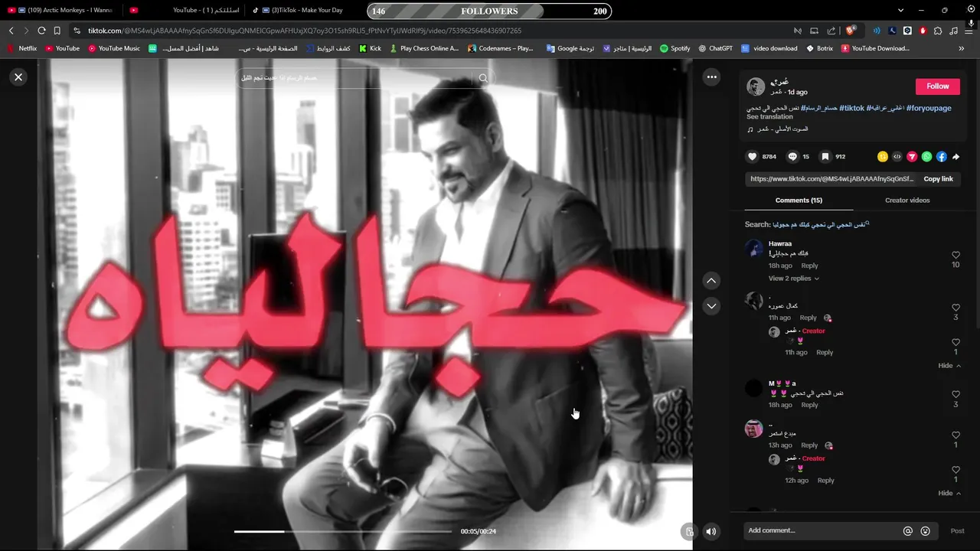Like the video with the heart icon
Viewport: 980px width, 551px height.
[x=752, y=157]
